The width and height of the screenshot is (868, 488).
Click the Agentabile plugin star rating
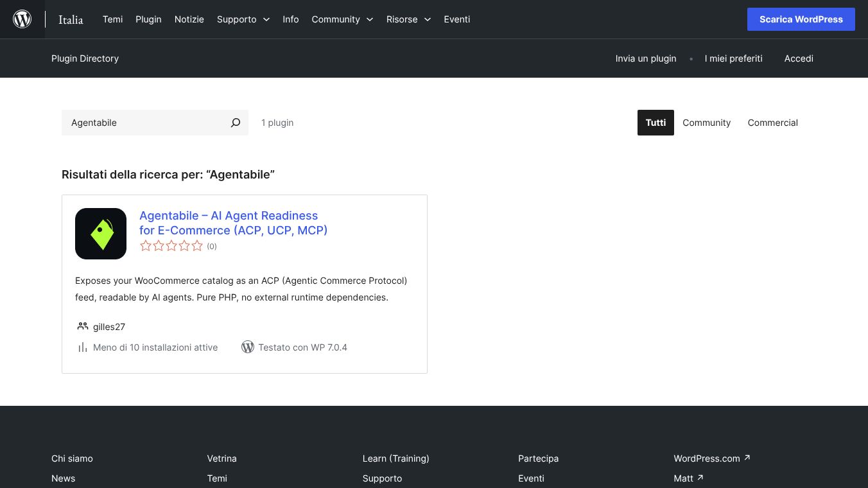(171, 246)
